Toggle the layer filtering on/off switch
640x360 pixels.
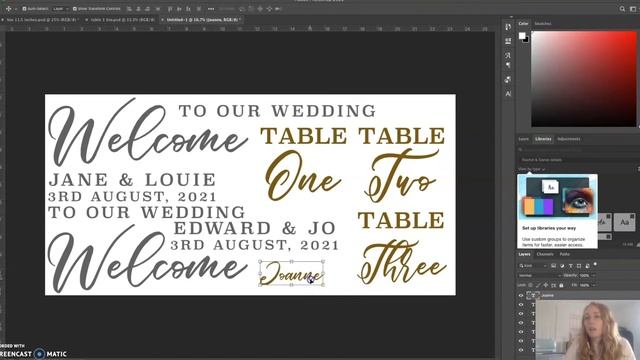click(595, 264)
